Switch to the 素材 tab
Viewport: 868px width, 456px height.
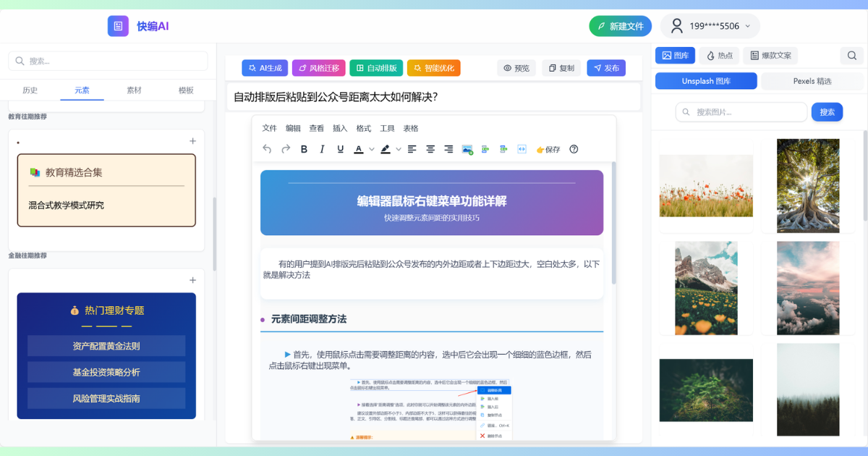[134, 90]
